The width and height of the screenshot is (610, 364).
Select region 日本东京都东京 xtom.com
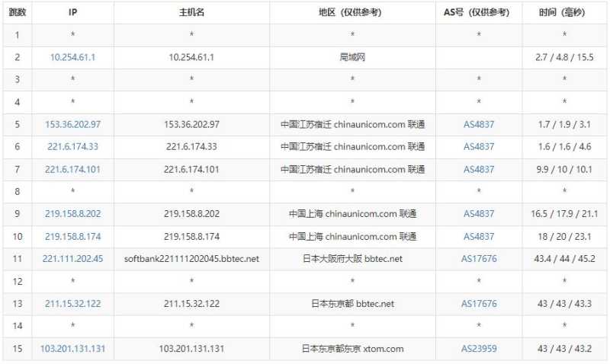pos(352,349)
